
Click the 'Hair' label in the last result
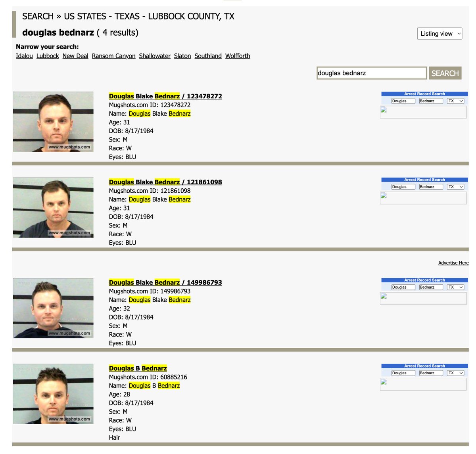114,438
